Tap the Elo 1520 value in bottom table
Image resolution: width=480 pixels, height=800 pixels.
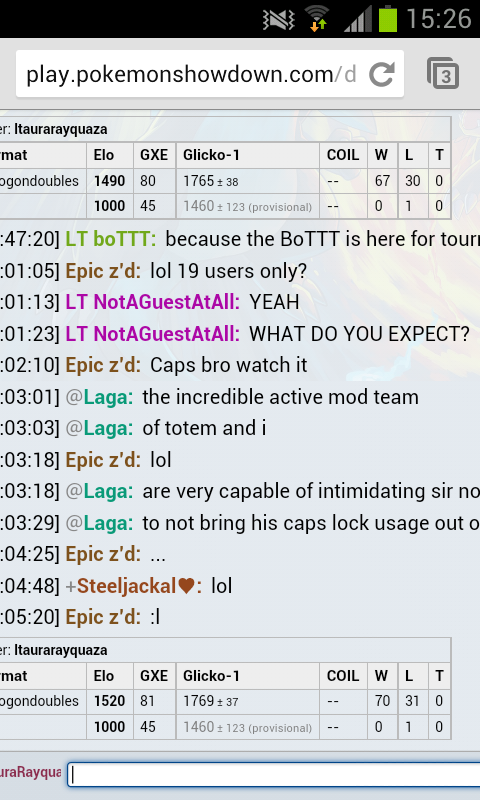click(109, 701)
